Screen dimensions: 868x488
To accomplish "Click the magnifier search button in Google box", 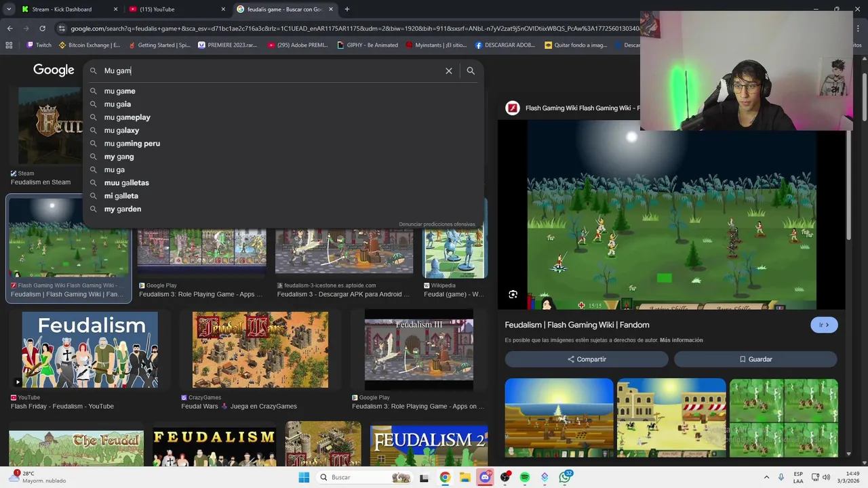I will 471,70.
